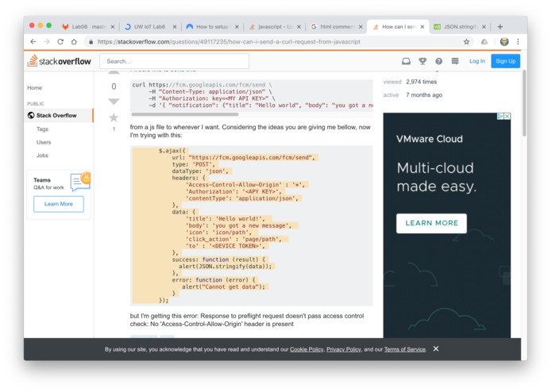Screen dimensions: 552x392
Task: Go to the Stack Overflow logo home
Action: coord(59,61)
